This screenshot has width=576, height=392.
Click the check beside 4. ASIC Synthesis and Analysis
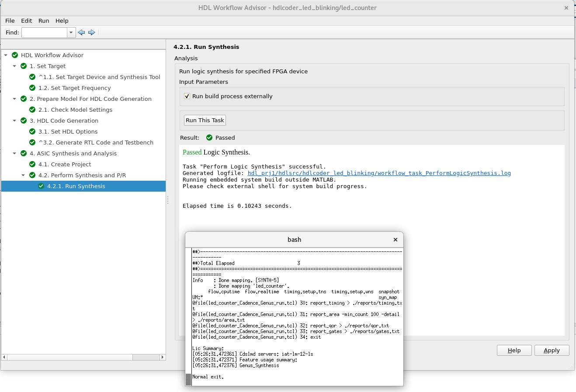pos(23,153)
